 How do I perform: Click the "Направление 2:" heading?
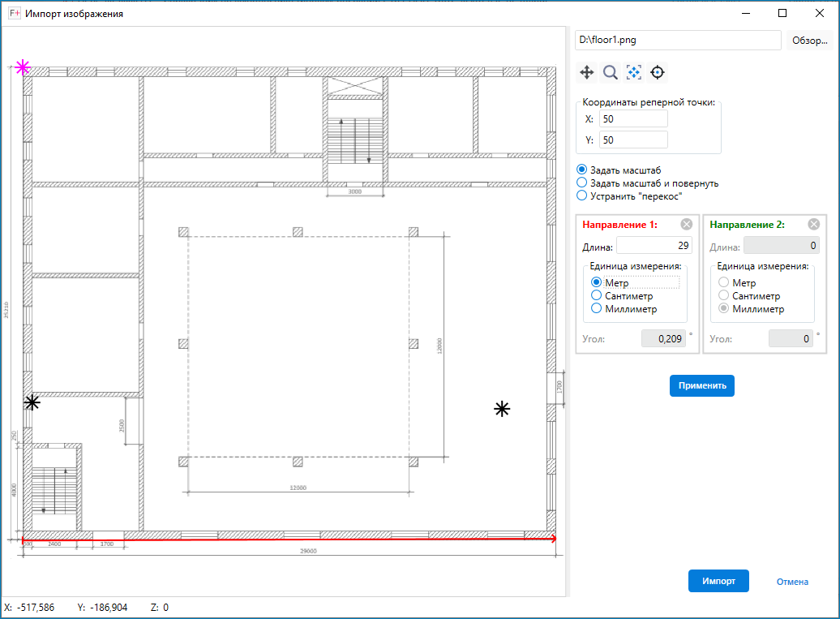[748, 225]
